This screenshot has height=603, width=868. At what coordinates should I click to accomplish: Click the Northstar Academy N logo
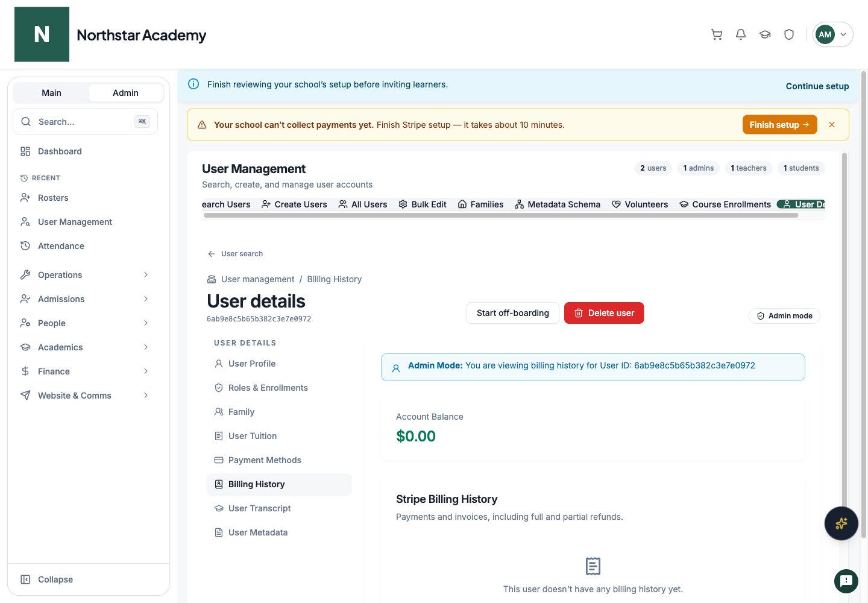click(x=42, y=34)
